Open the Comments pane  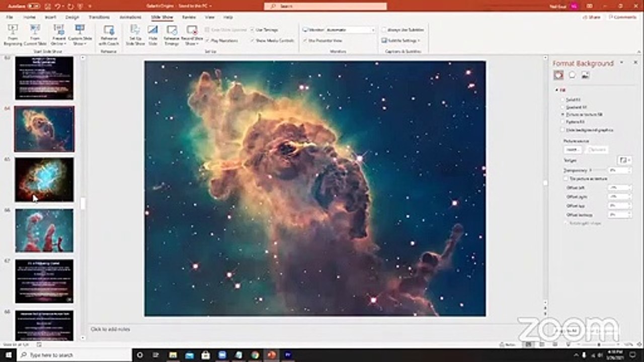(622, 17)
